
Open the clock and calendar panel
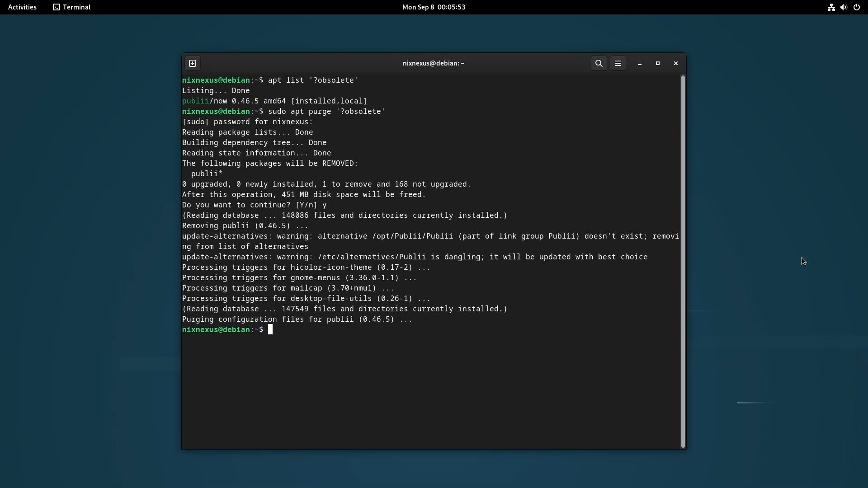click(x=434, y=7)
